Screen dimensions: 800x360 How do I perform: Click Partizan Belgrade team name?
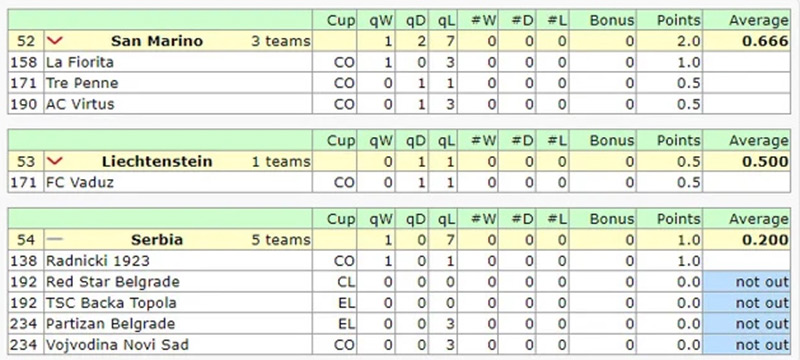click(110, 324)
